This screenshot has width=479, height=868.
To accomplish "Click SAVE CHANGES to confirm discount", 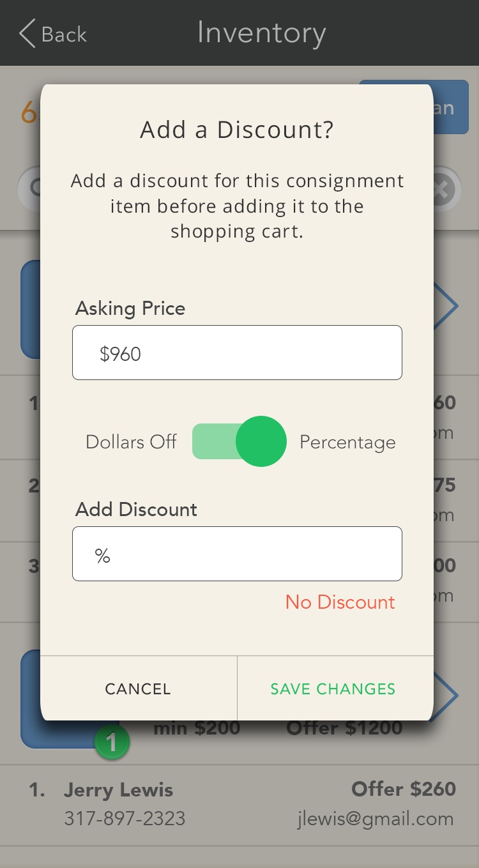I will [333, 689].
